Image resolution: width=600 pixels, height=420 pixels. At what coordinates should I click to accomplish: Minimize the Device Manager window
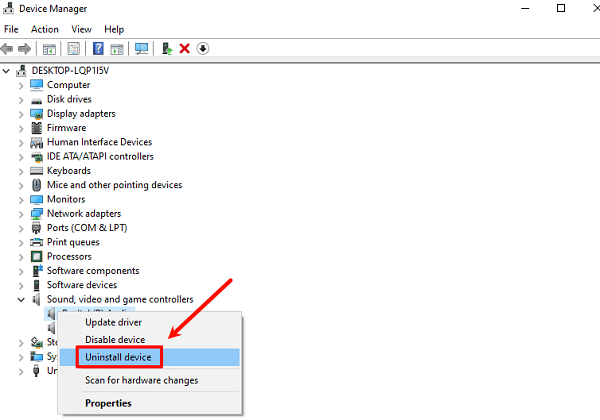525,8
